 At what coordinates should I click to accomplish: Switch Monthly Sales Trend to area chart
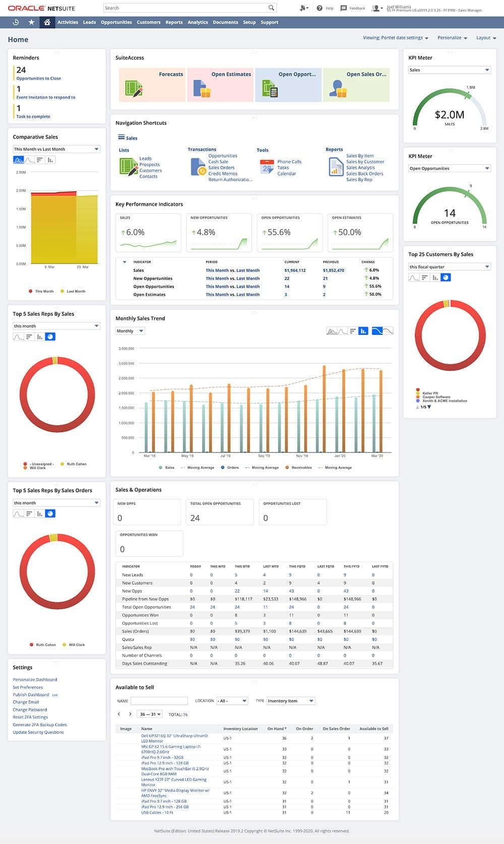332,331
